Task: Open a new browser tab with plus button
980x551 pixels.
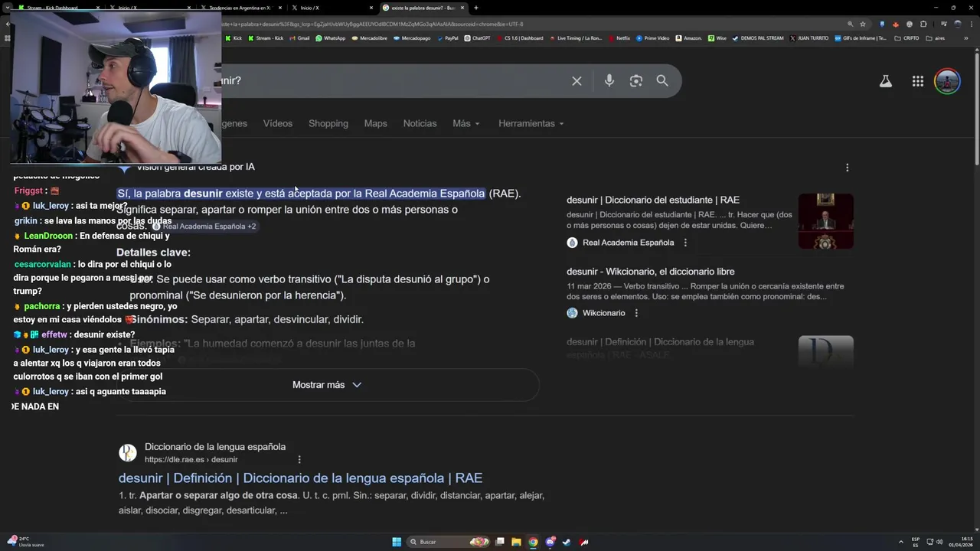Action: [476, 8]
